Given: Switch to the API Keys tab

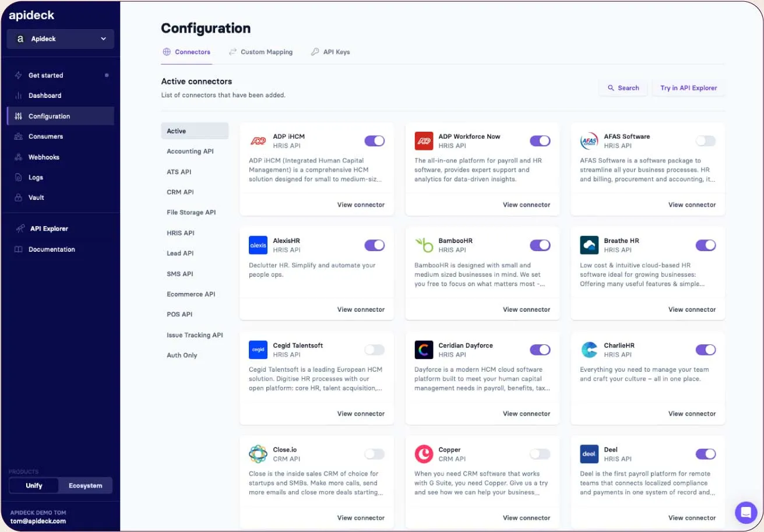Looking at the screenshot, I should point(330,52).
